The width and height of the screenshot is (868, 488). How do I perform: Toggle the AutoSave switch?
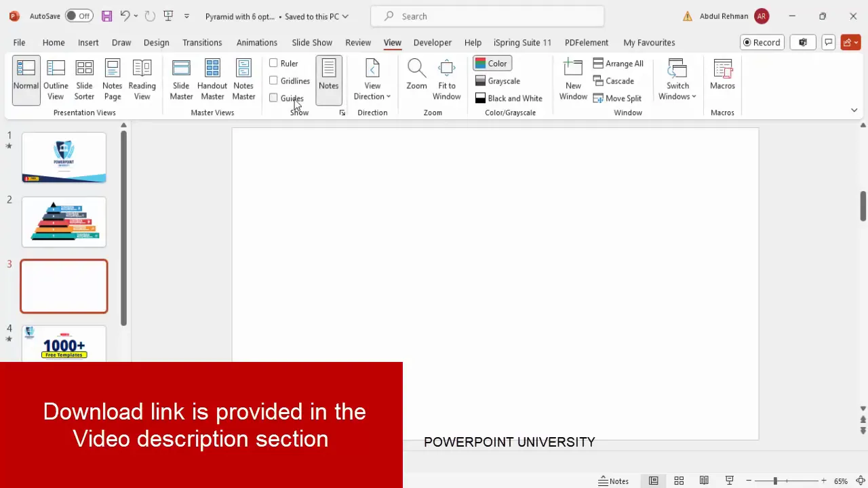(79, 16)
